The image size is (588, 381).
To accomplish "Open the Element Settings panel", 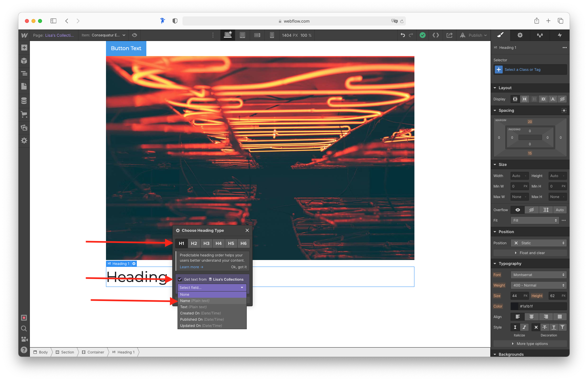I will tap(520, 35).
